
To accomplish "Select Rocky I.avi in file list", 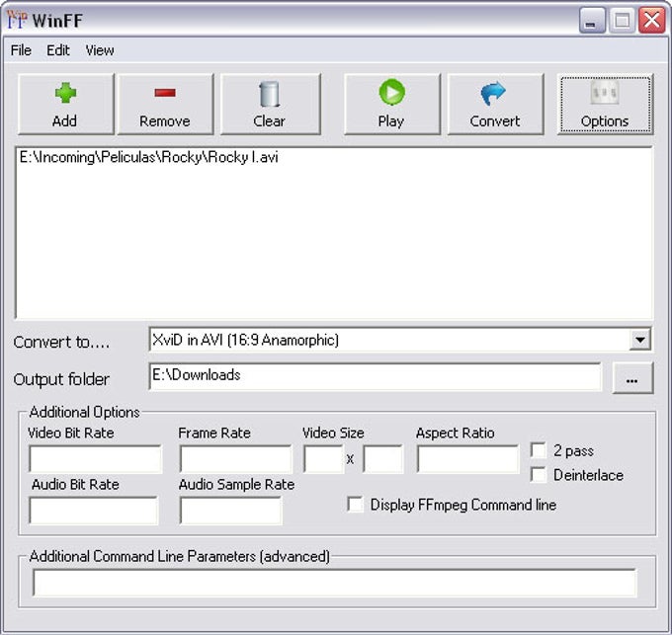I will pos(148,158).
